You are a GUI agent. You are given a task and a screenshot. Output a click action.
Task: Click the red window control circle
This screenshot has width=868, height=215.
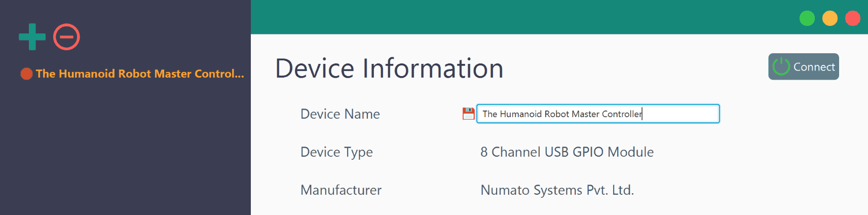852,18
